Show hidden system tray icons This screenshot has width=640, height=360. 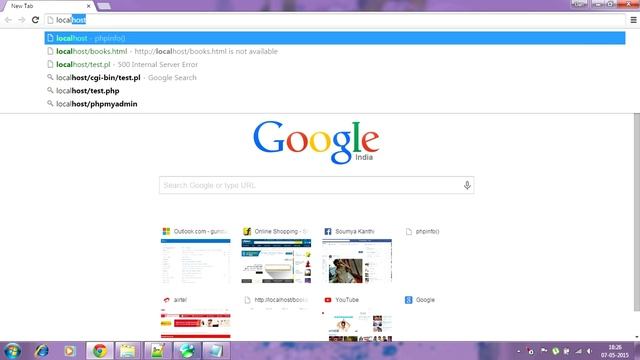[x=518, y=351]
